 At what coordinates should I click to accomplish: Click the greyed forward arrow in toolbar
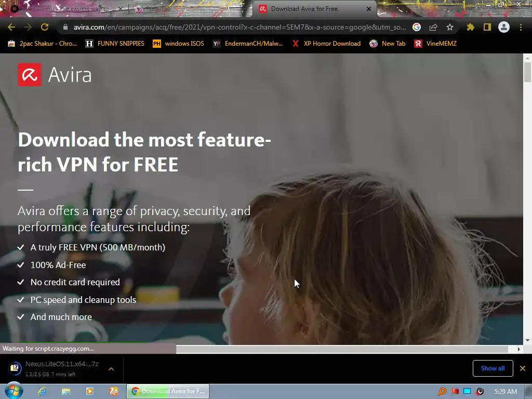click(x=28, y=27)
